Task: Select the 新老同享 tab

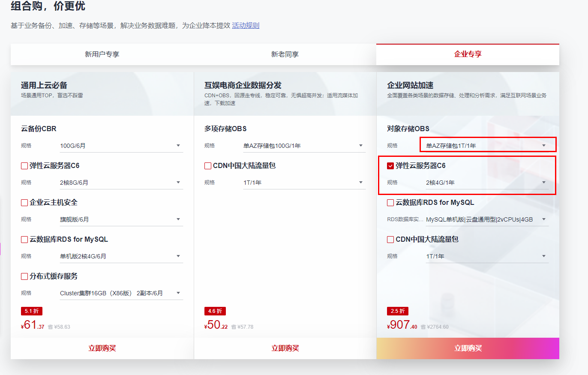Action: [284, 54]
